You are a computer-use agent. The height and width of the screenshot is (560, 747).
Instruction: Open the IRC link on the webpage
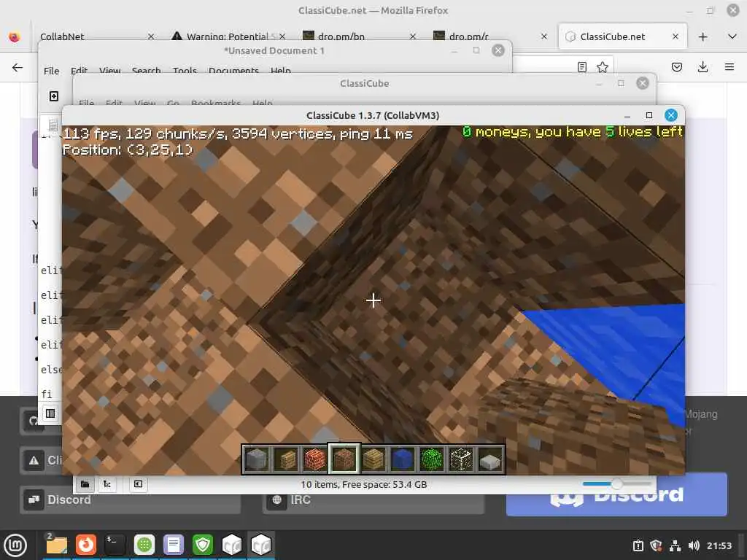tap(373, 499)
